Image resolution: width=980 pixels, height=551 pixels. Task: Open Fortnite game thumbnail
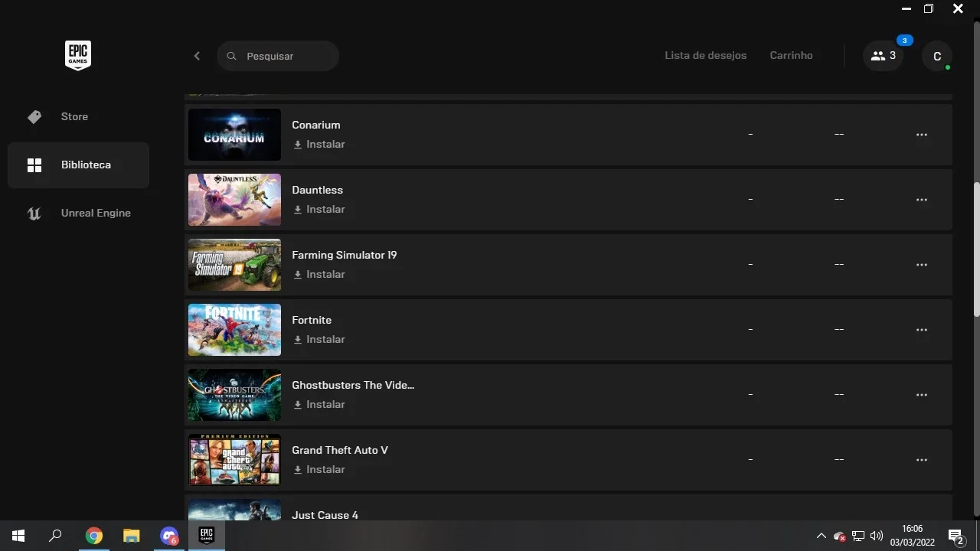234,330
